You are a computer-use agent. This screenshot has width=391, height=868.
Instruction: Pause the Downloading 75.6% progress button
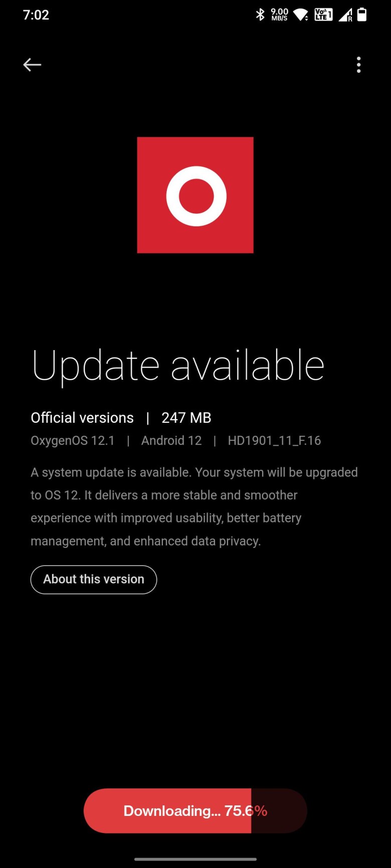coord(195,810)
